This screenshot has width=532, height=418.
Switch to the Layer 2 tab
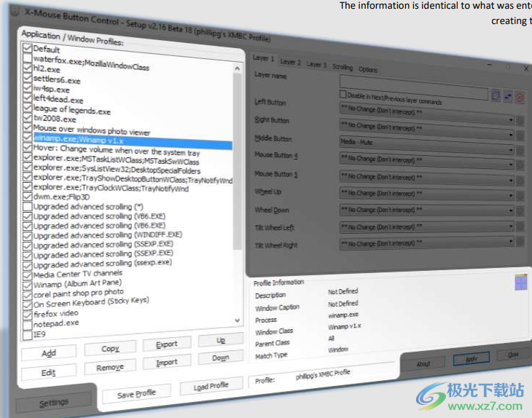291,62
